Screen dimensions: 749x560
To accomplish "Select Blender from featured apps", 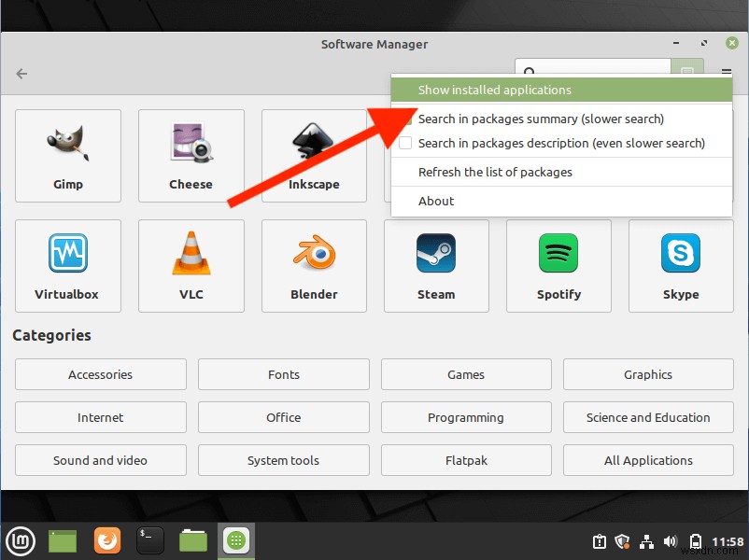I will pos(314,265).
